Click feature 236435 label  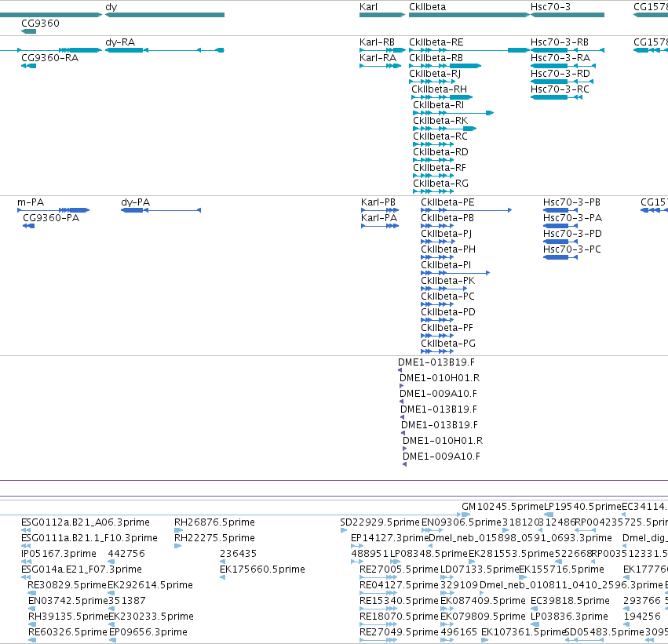(238, 554)
